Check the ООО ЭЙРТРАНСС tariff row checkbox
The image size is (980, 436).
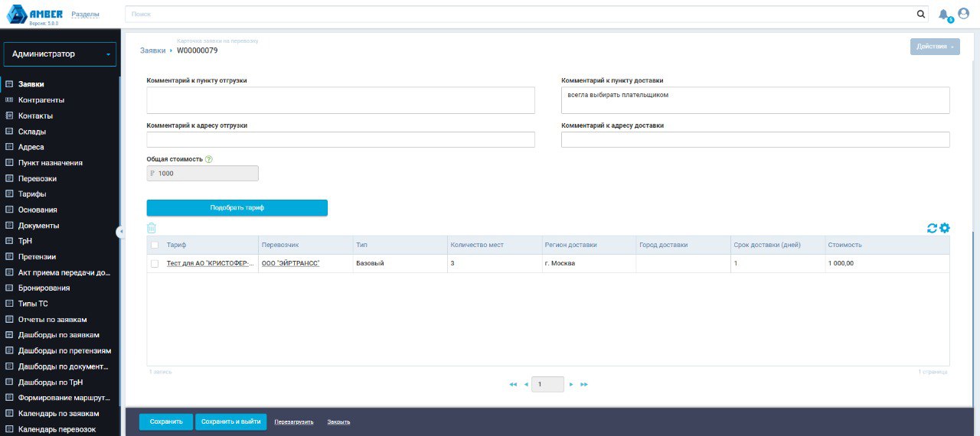click(x=155, y=263)
